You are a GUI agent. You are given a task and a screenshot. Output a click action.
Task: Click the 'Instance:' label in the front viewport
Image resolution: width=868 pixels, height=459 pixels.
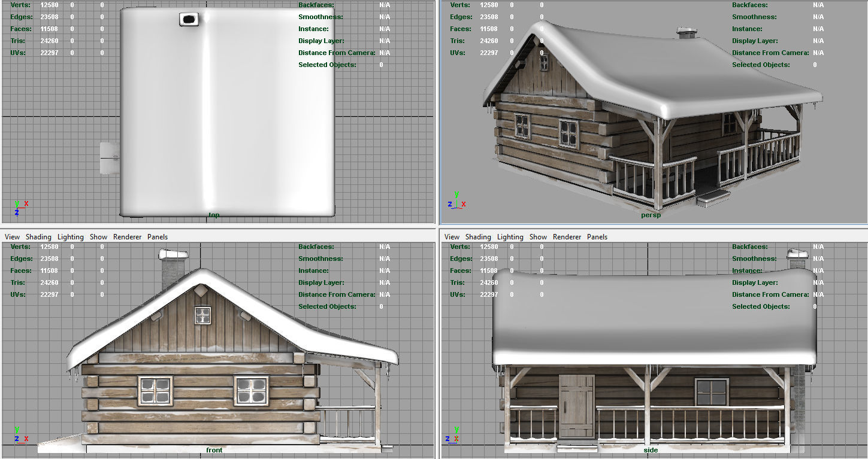tap(313, 270)
